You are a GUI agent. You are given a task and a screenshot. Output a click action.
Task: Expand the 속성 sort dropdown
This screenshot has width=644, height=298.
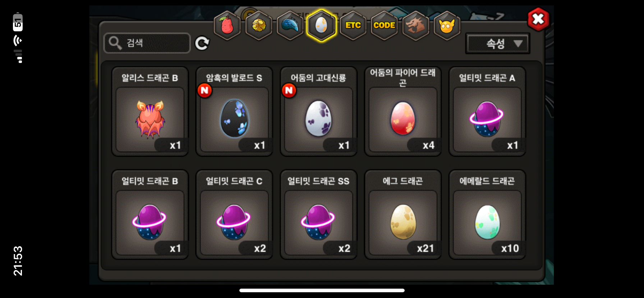click(x=498, y=44)
